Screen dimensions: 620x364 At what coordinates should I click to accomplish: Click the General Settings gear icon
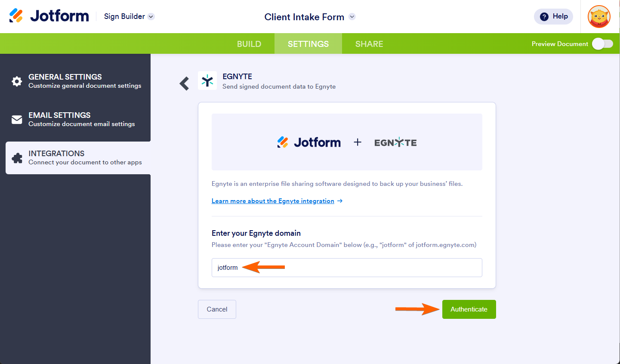(17, 81)
